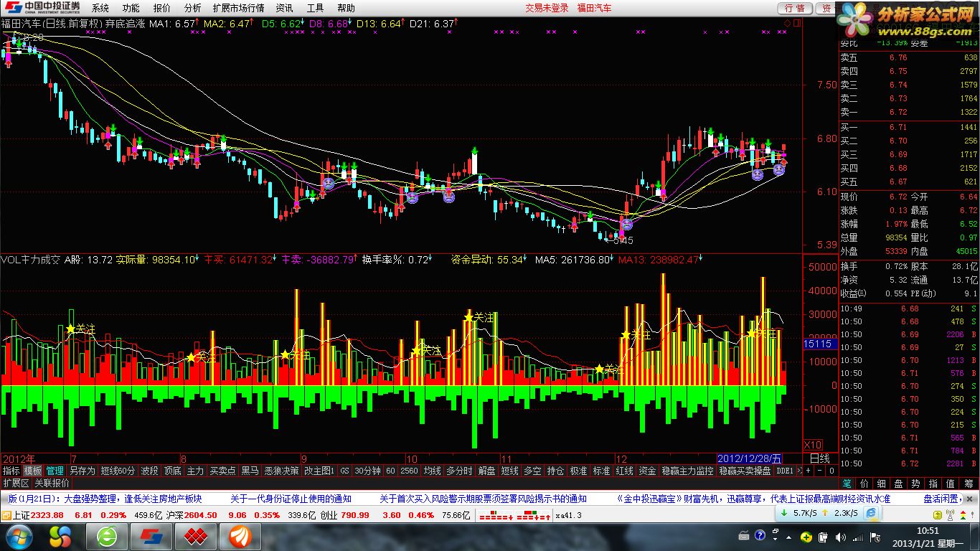Select the 筹 tab in quote panel
The height and width of the screenshot is (551, 980).
point(968,484)
